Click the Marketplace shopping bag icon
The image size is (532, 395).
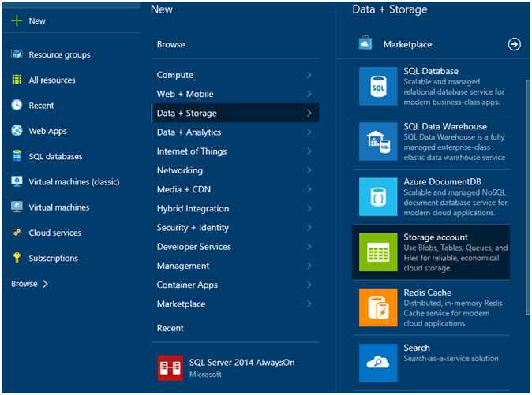coord(365,43)
